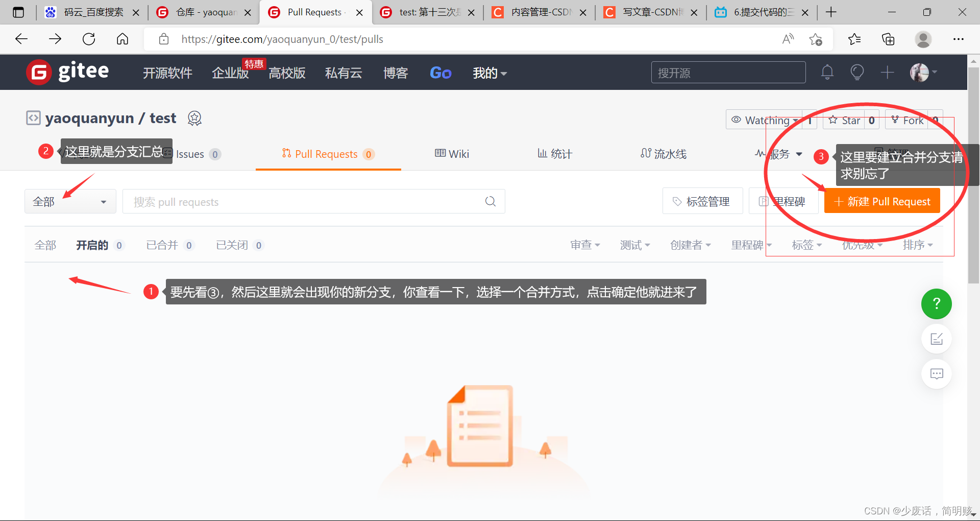
Task: Click browser forward arrow
Action: tap(55, 39)
